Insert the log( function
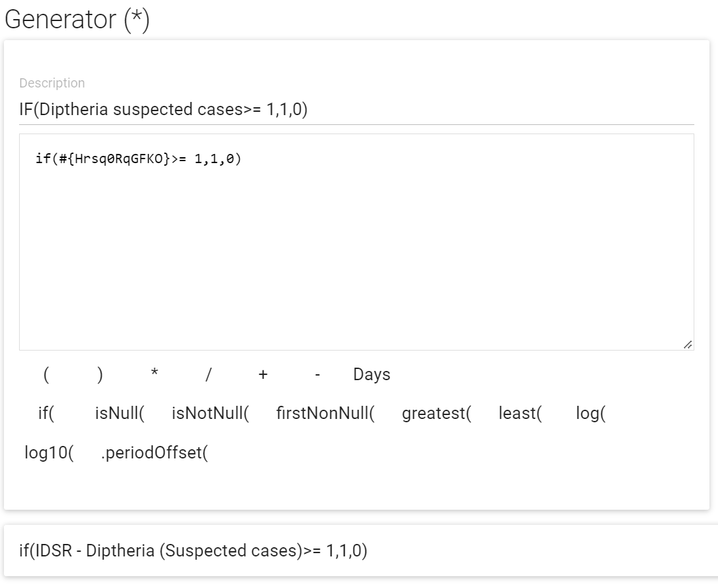 (591, 413)
